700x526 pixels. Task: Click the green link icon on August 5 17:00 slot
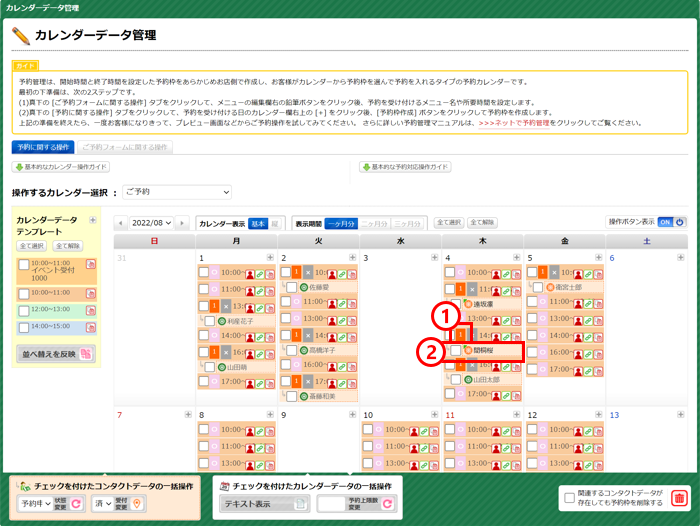coord(588,371)
